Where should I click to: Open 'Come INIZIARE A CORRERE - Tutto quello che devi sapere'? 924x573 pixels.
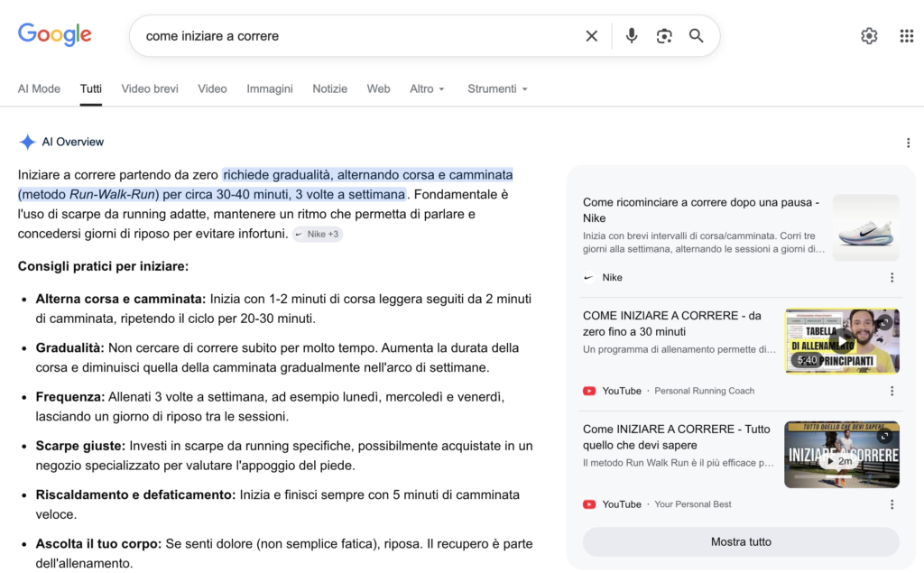coord(677,437)
